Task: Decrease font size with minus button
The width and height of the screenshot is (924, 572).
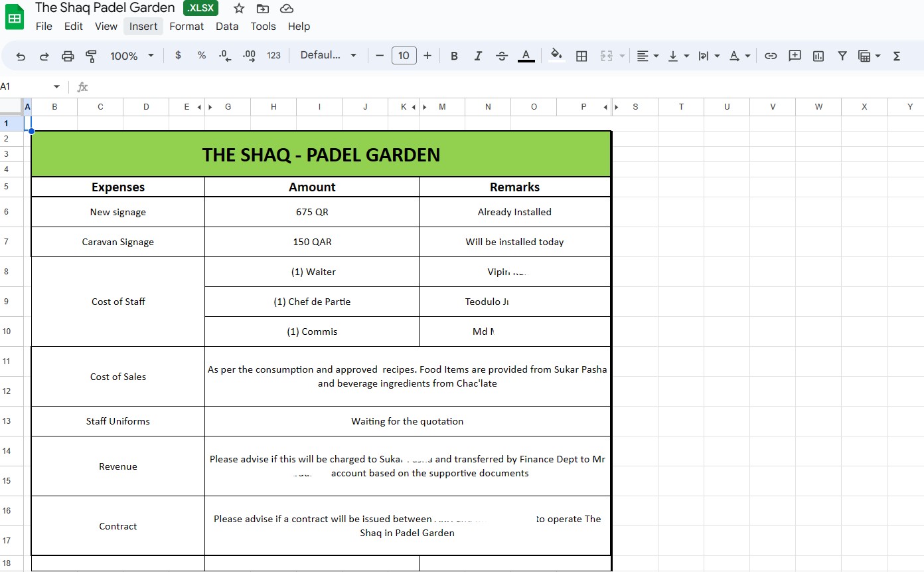Action: click(380, 56)
